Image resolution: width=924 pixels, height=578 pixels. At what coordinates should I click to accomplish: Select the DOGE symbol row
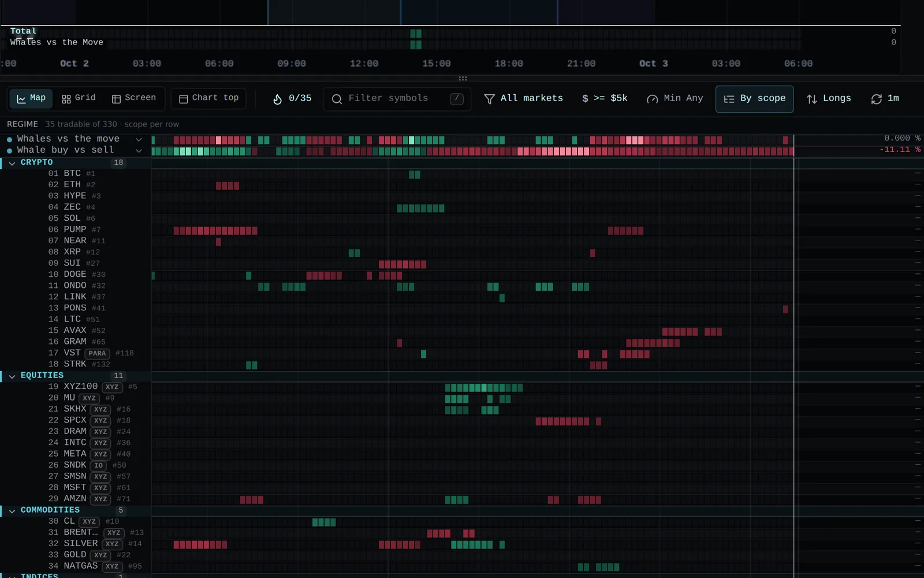click(75, 275)
